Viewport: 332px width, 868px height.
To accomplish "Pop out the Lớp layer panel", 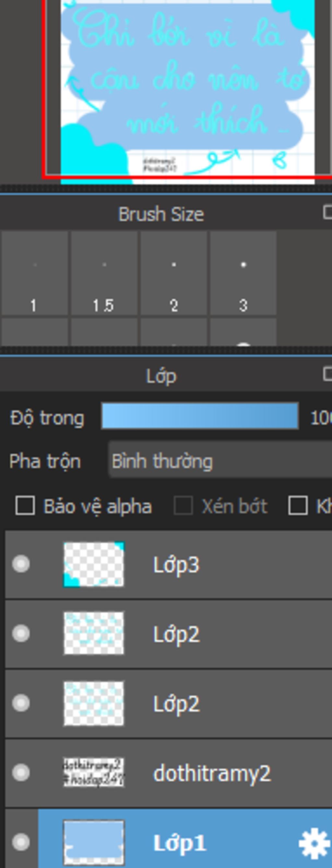I will 327,374.
